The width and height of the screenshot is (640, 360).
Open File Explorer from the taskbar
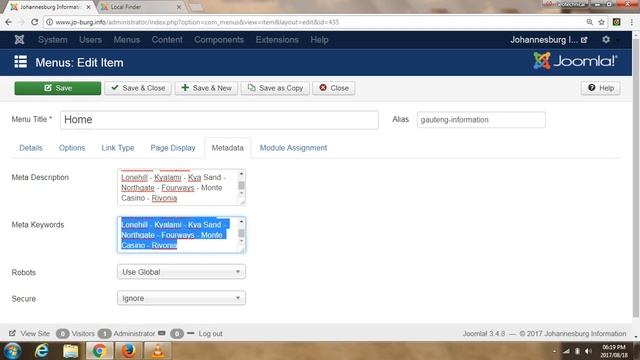[x=71, y=351]
